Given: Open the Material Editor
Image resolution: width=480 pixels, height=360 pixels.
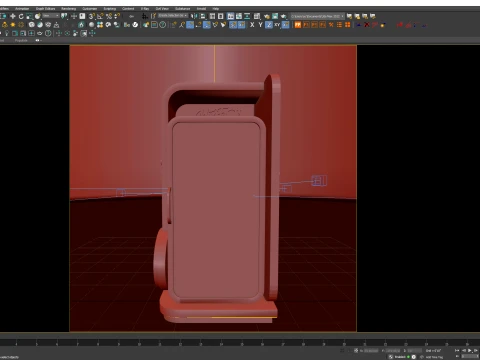Looking at the screenshot, I should click(257, 16).
